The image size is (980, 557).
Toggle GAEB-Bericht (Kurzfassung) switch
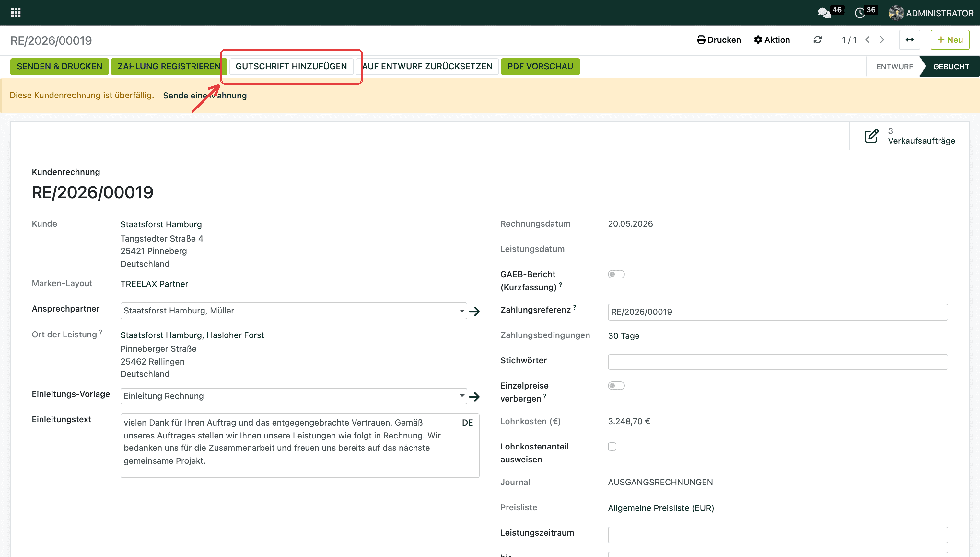616,274
